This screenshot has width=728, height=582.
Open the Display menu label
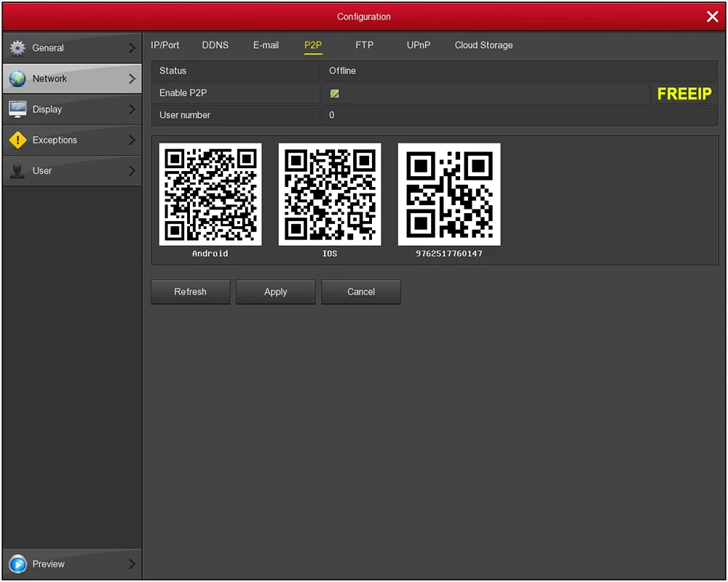pos(47,109)
